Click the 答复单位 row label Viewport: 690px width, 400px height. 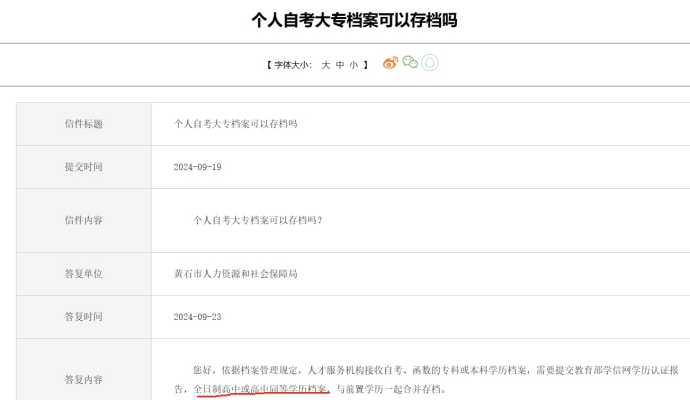(84, 274)
